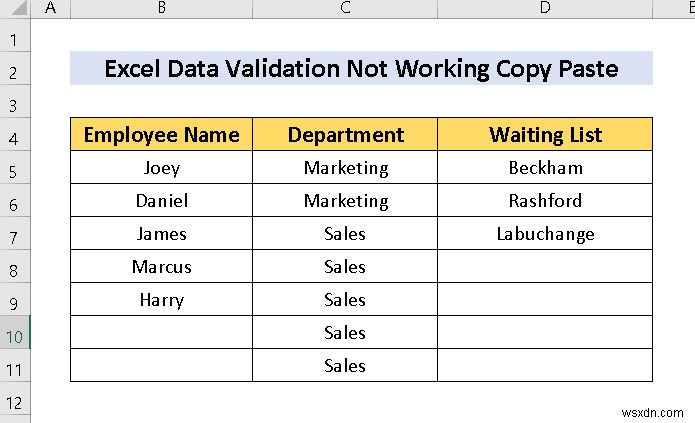Select row 4 header
Screen dimensions: 695x423
click(15, 135)
